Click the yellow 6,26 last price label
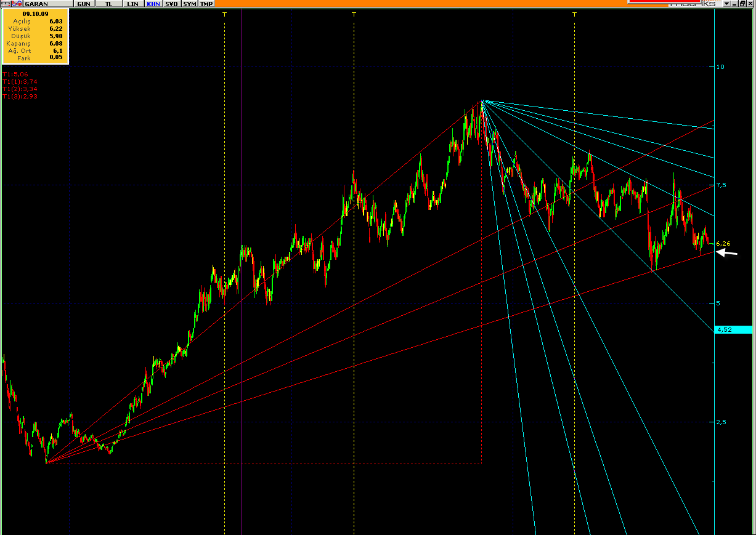Viewport: 756px width, 535px height. click(723, 244)
